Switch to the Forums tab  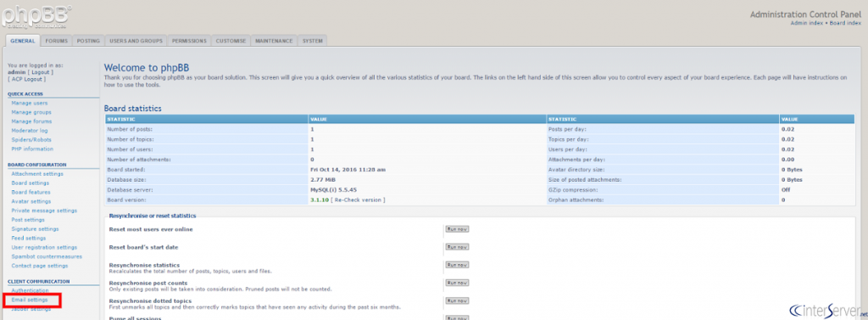click(x=57, y=41)
